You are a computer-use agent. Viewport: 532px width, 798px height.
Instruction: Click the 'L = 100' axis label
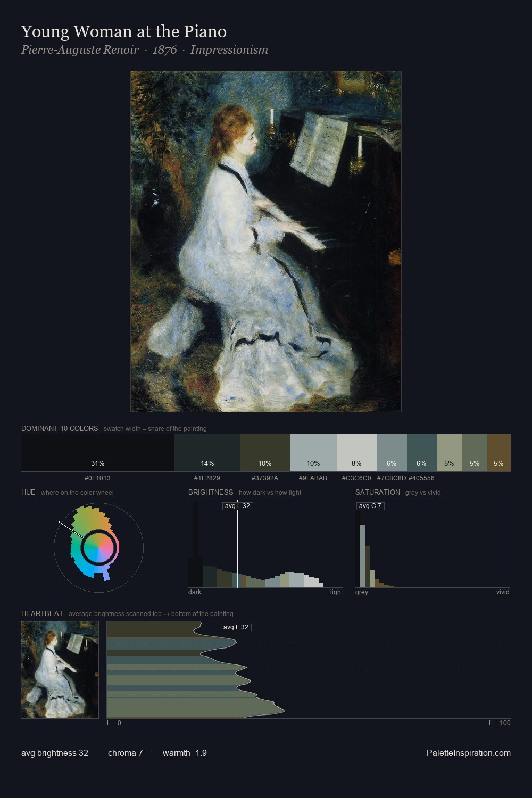tap(500, 723)
